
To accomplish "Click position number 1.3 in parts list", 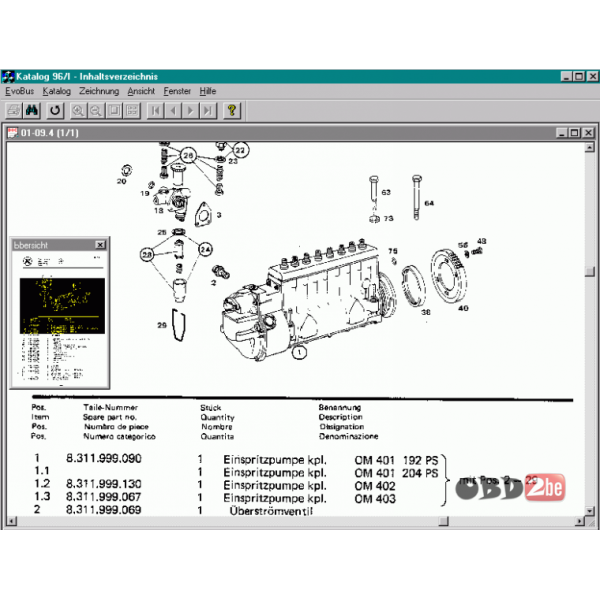I will coord(42,497).
